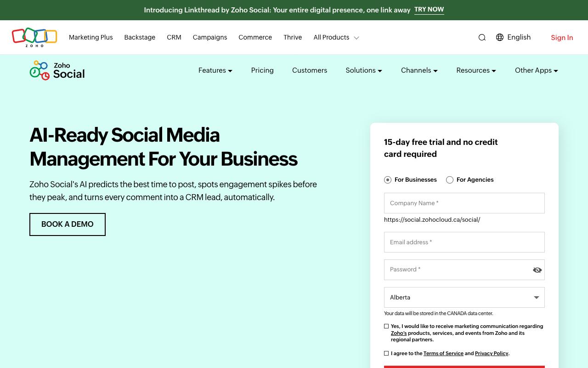This screenshot has height=368, width=588.
Task: Click the social.zohocloud.ca URL text
Action: (x=432, y=220)
